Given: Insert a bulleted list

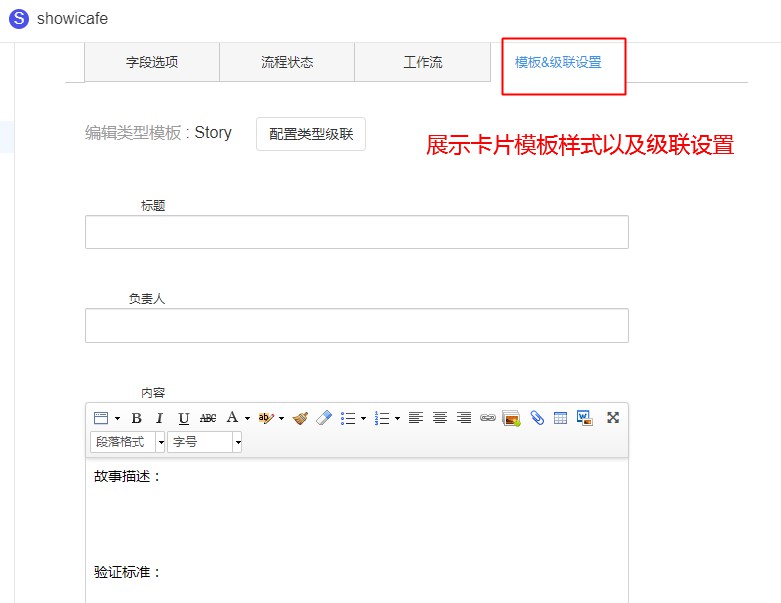Looking at the screenshot, I should (348, 418).
